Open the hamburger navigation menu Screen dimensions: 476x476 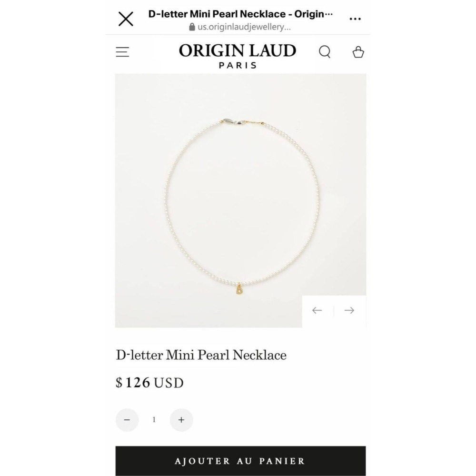click(122, 52)
